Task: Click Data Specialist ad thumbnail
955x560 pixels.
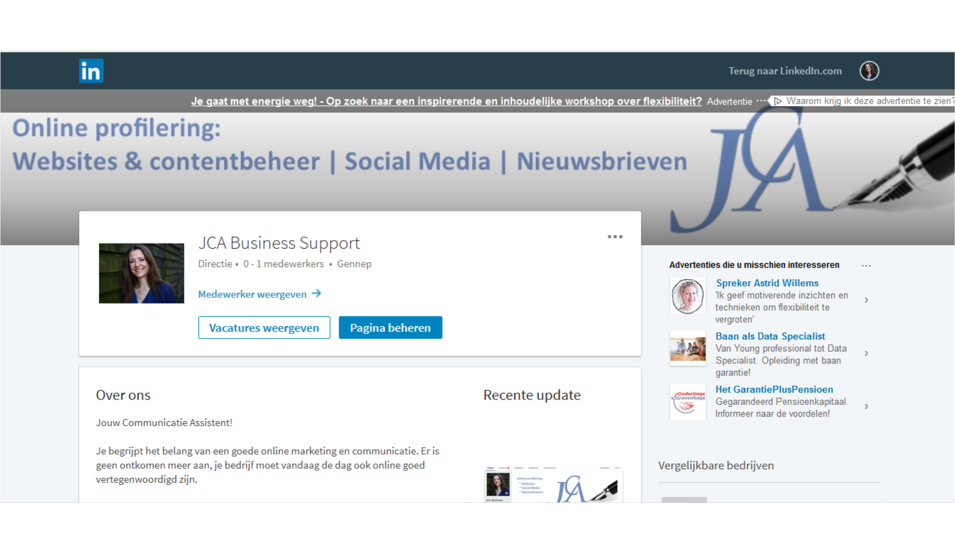Action: pyautogui.click(x=687, y=349)
